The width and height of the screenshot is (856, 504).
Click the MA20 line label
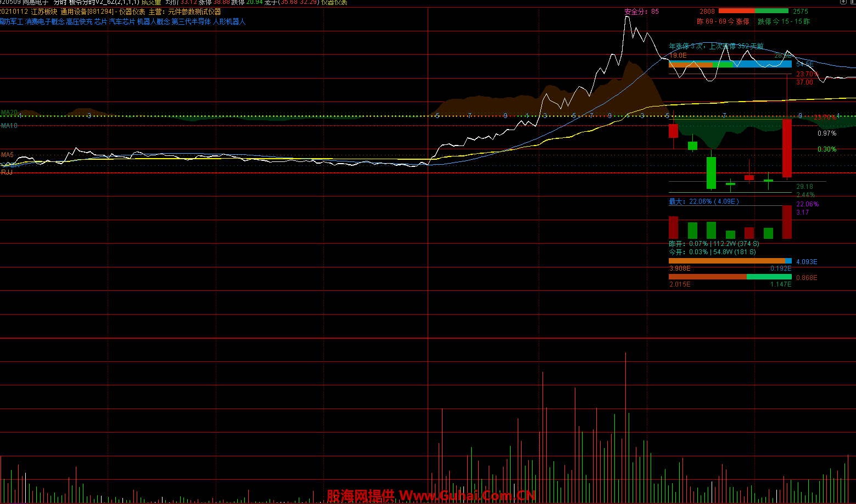tap(9, 113)
